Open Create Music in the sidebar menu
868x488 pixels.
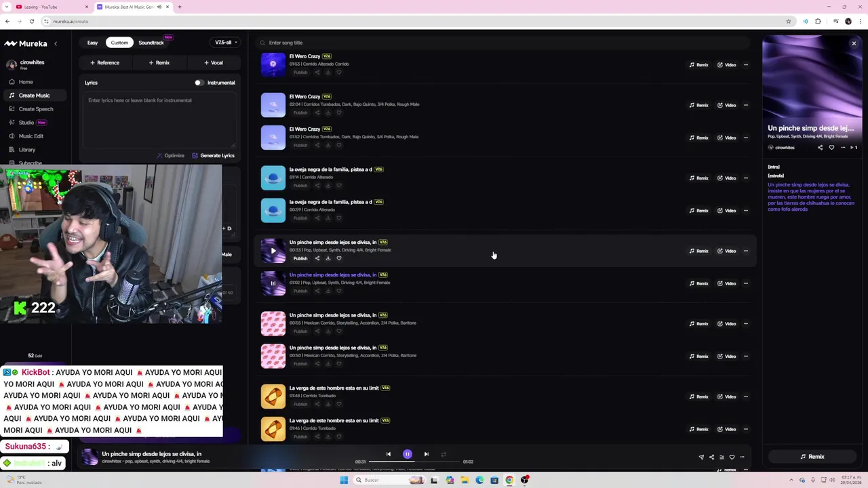pos(34,96)
